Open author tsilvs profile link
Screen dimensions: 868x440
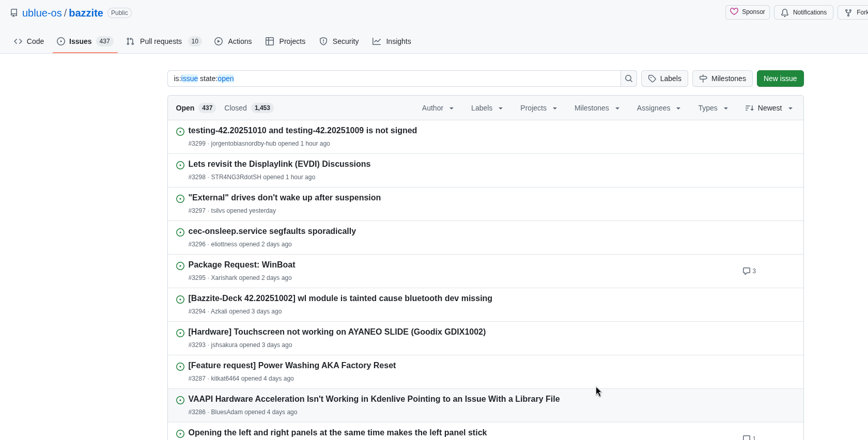tap(218, 211)
